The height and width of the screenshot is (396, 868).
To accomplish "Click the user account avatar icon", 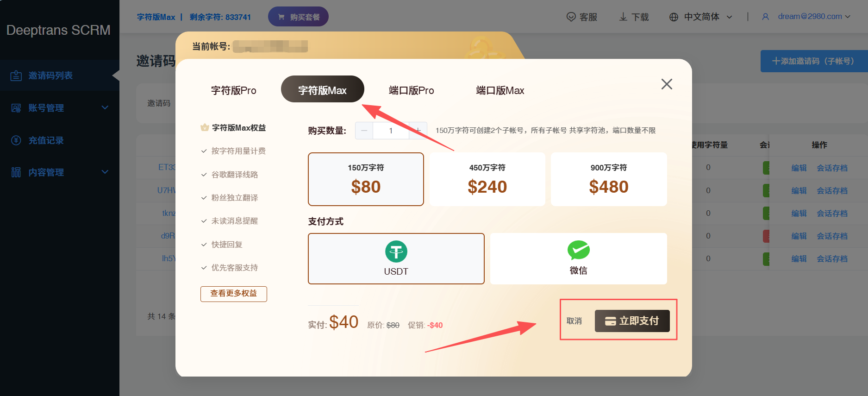I will click(x=765, y=17).
